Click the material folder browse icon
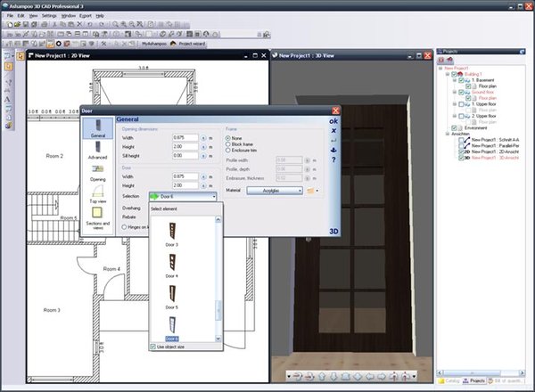Screen dimensions: 535x392 tap(311, 190)
